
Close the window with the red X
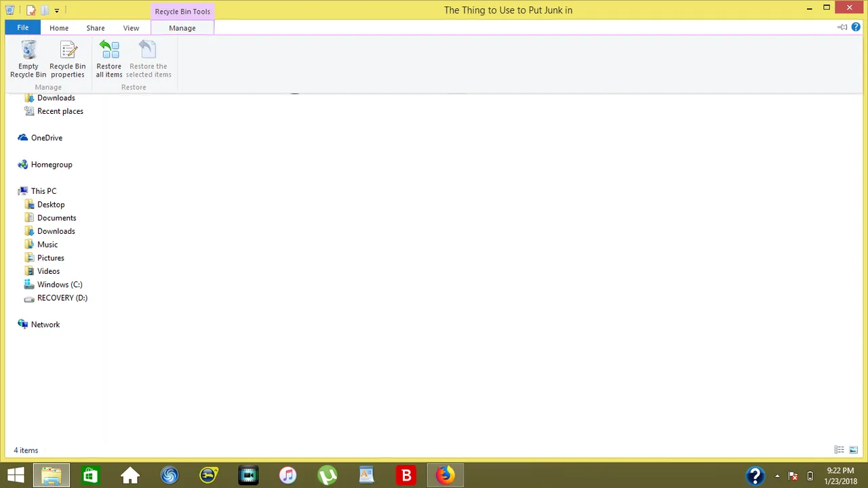[850, 8]
